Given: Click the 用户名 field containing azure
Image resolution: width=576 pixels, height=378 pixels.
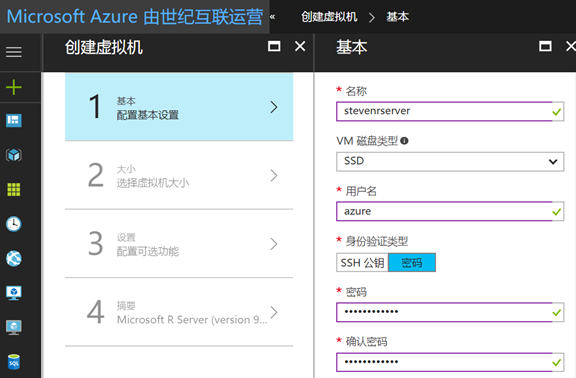Looking at the screenshot, I should [x=450, y=212].
